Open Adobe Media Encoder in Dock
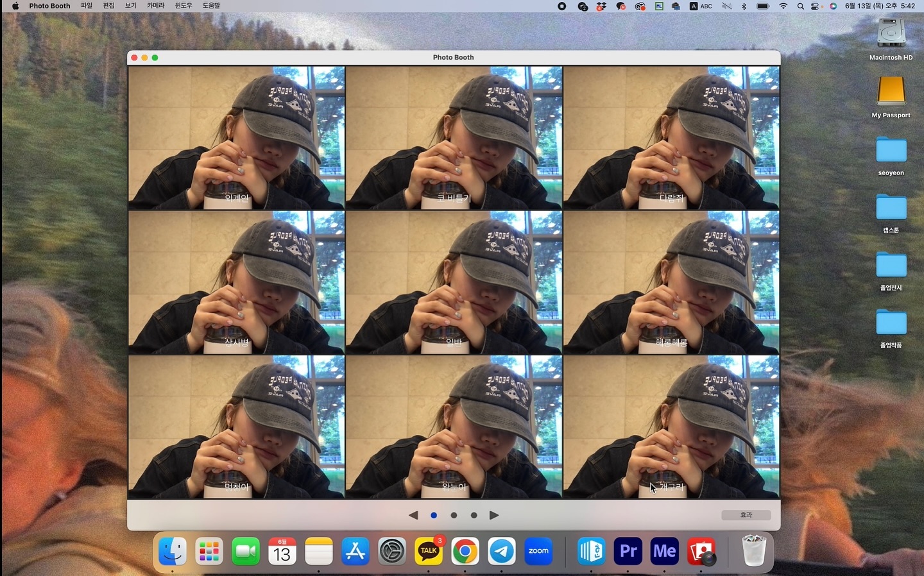The width and height of the screenshot is (924, 576). pyautogui.click(x=665, y=551)
